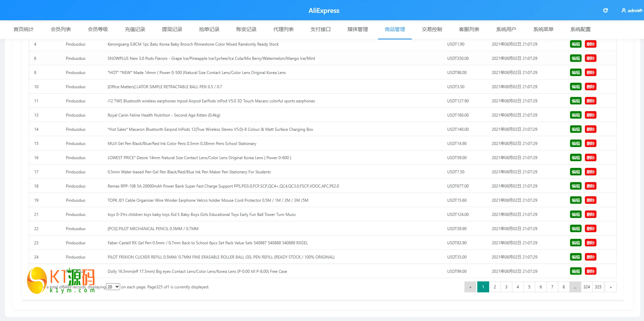Go to 会员列表 menu

pyautogui.click(x=61, y=29)
